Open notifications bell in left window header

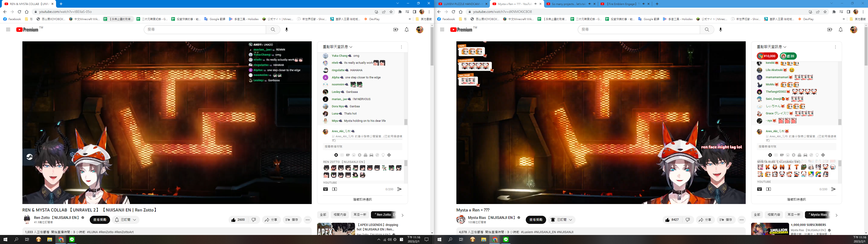point(406,30)
